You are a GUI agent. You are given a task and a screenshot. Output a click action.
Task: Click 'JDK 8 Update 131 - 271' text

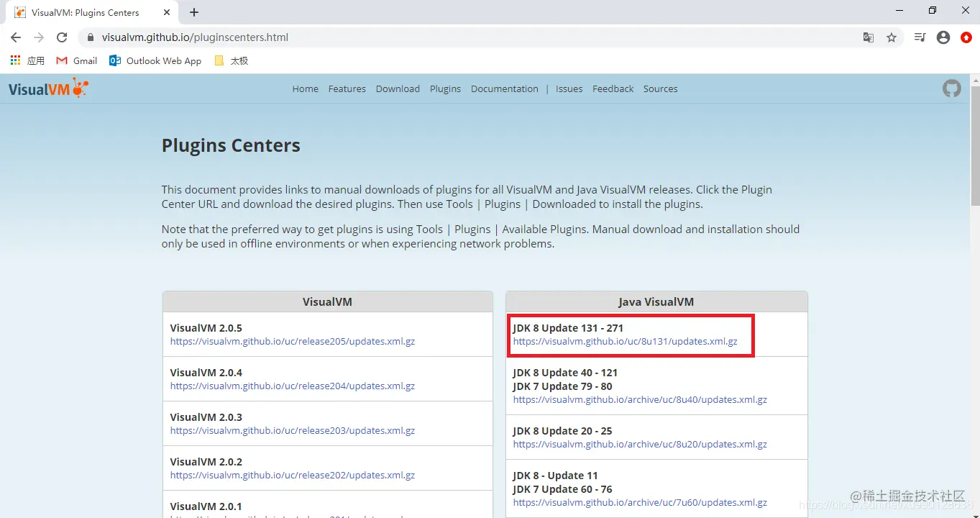pos(568,328)
